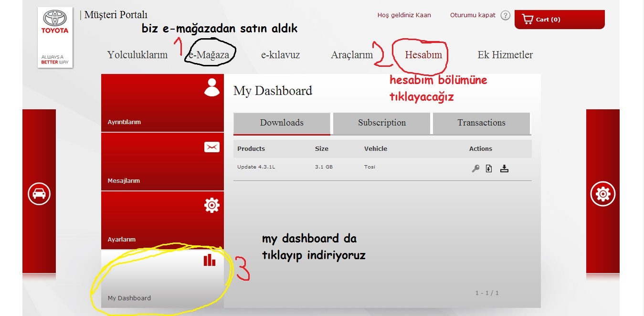Viewport: 644px width, 316px height.
Task: Open Ek Hizmetler in the navigation
Action: pyautogui.click(x=505, y=55)
